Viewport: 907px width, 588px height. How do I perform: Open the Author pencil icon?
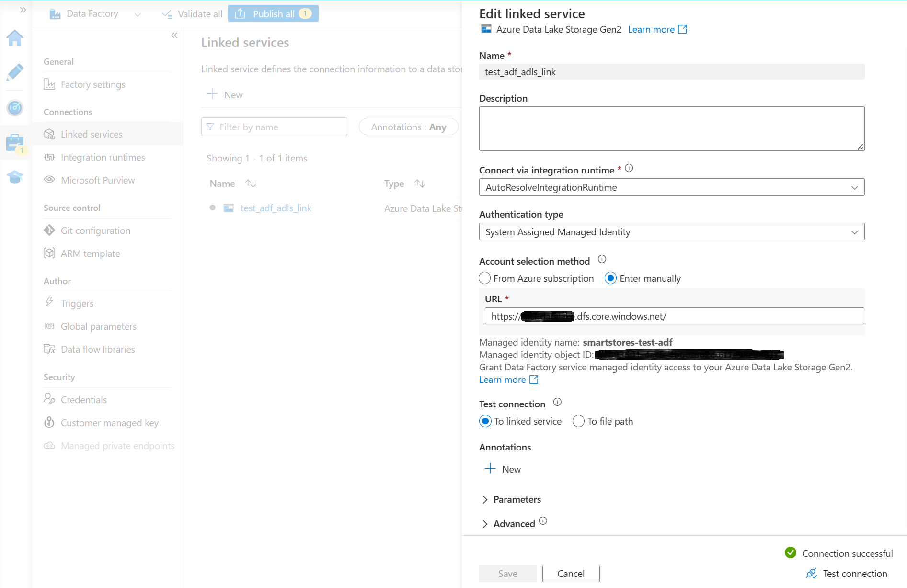(15, 72)
